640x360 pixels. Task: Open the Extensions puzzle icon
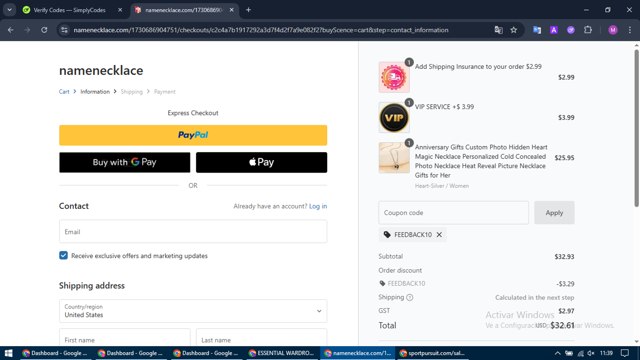pos(588,30)
